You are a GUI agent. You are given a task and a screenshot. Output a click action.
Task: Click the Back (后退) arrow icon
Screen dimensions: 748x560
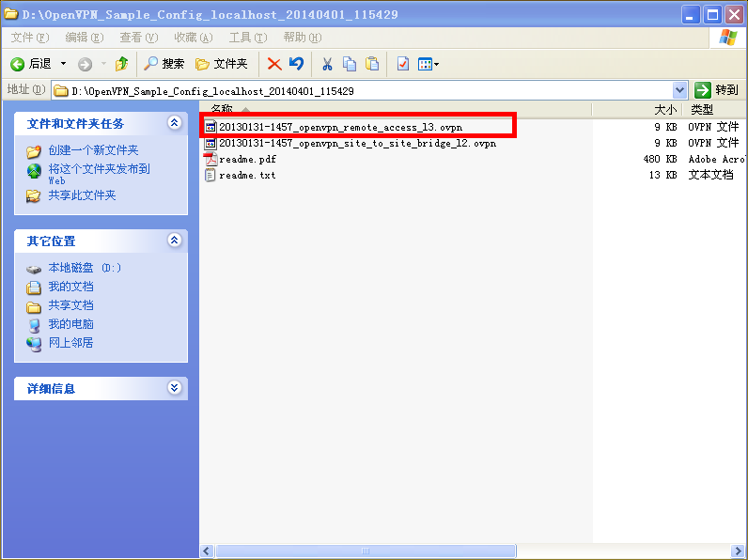coord(18,64)
